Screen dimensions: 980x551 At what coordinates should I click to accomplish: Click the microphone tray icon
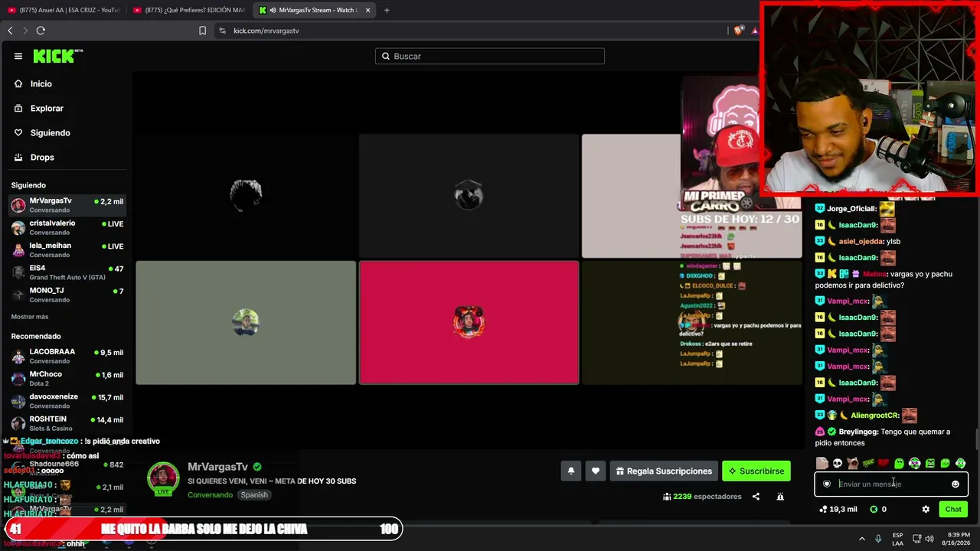click(878, 539)
